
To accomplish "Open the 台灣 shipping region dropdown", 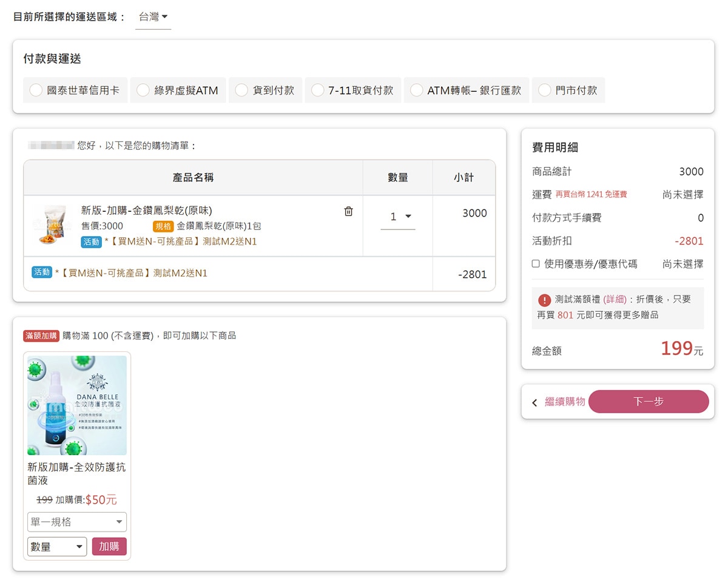I will (153, 17).
